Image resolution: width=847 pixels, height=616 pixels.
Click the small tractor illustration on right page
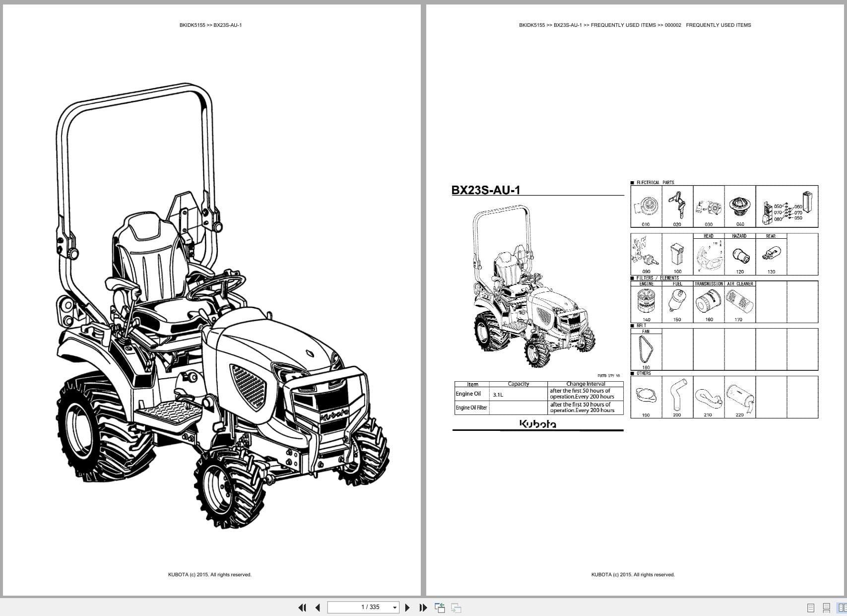533,285
